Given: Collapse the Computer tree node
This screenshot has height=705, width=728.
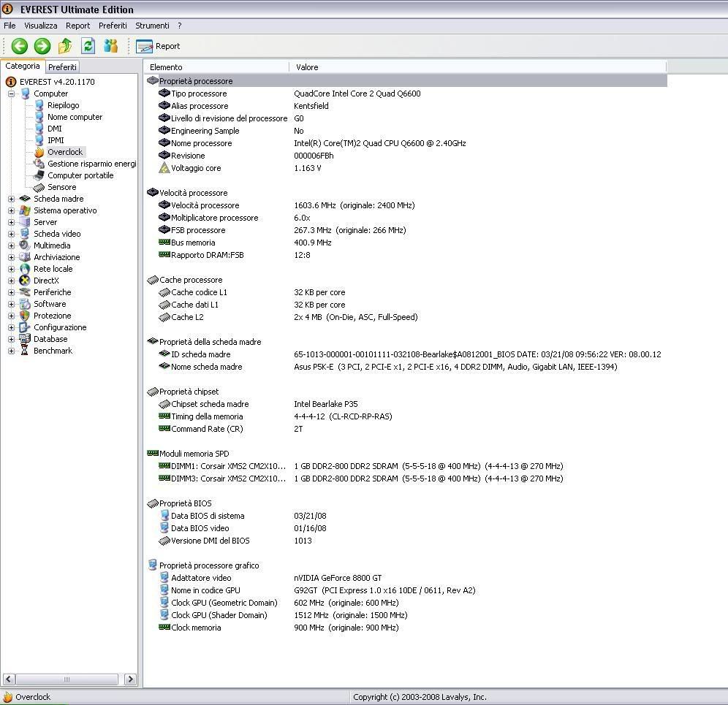Looking at the screenshot, I should coord(11,94).
